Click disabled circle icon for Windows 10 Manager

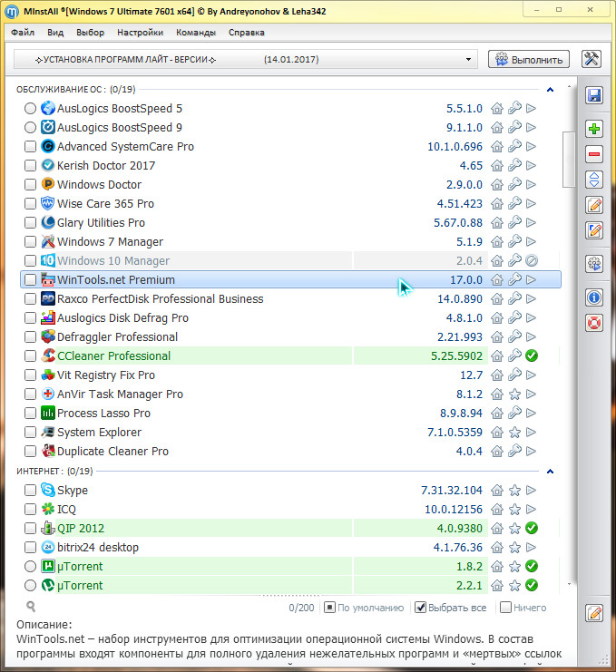pos(532,260)
